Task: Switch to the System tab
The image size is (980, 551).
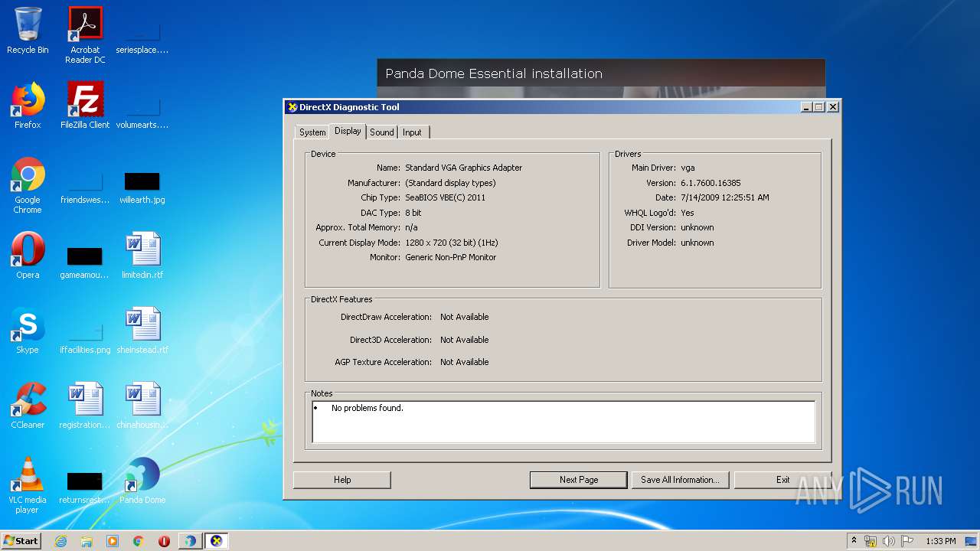Action: pyautogui.click(x=312, y=132)
